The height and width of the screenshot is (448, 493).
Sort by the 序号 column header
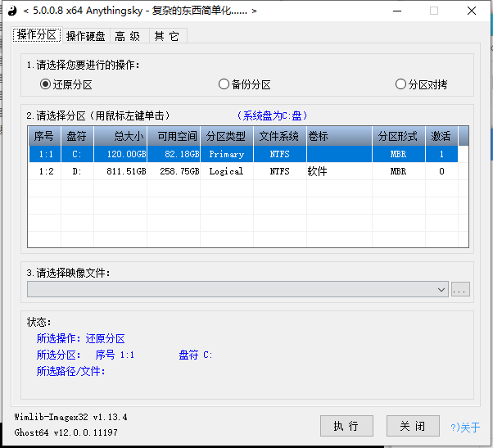click(x=45, y=136)
